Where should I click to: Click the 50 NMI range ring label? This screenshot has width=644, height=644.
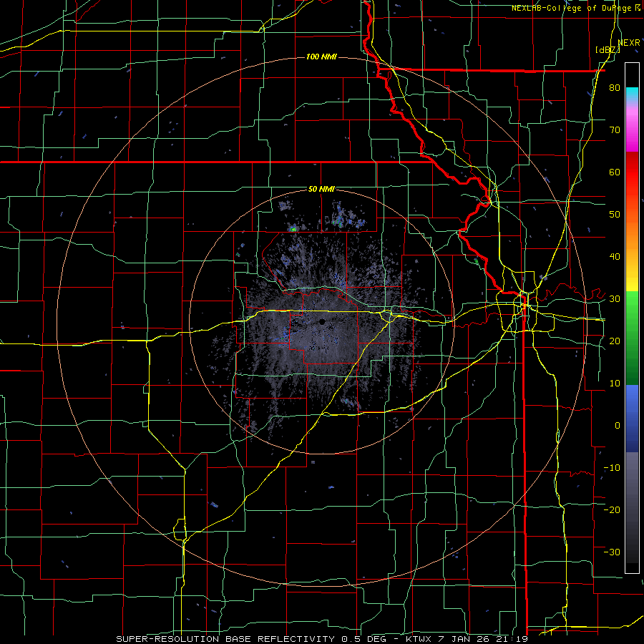point(321,189)
